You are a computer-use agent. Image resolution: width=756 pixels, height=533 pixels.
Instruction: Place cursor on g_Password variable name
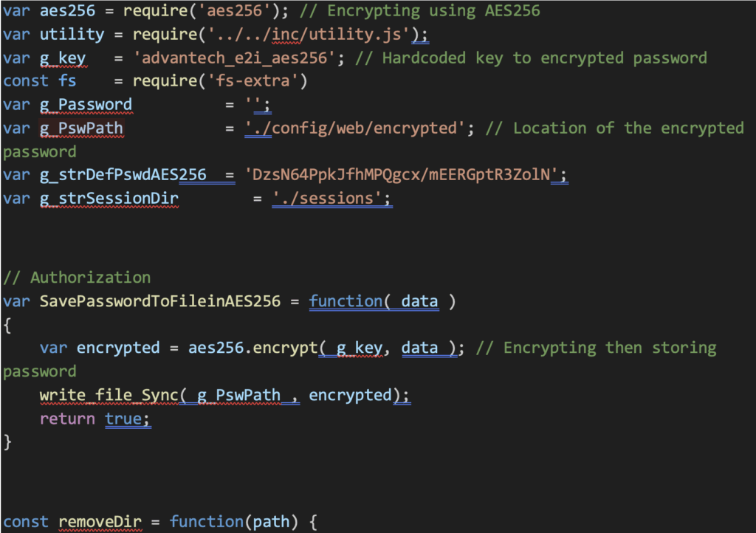(86, 105)
